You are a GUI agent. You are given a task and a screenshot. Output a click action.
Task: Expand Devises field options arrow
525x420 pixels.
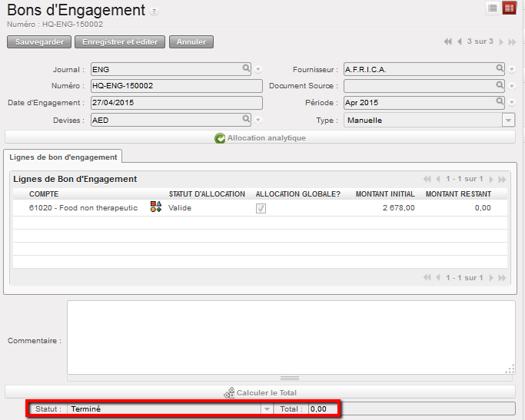click(x=258, y=121)
